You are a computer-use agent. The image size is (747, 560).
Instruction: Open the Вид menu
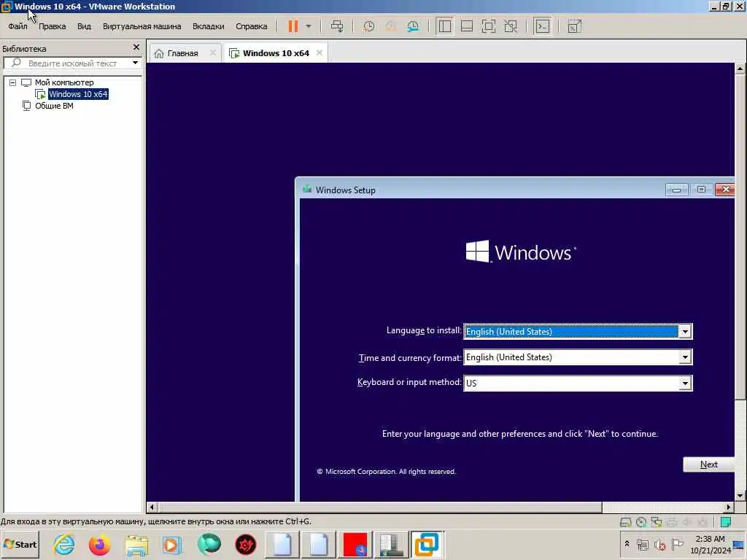click(84, 26)
